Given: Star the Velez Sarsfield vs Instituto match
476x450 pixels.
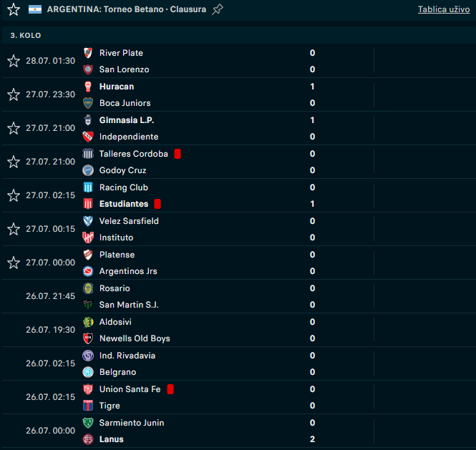Looking at the screenshot, I should pyautogui.click(x=14, y=229).
